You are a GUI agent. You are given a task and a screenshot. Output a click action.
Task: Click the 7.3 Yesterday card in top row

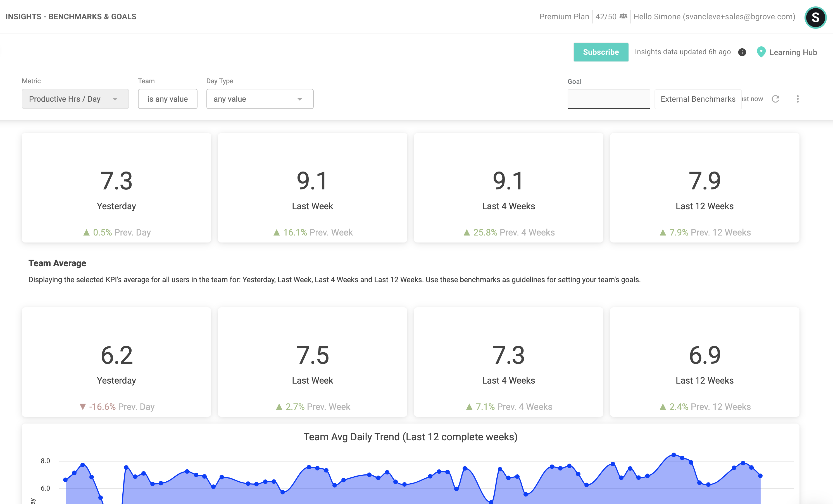coord(116,188)
